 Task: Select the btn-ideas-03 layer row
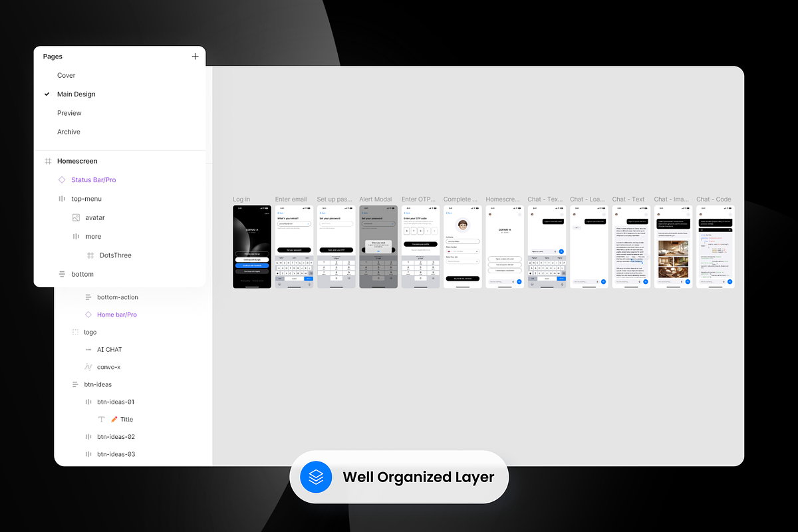(133, 454)
